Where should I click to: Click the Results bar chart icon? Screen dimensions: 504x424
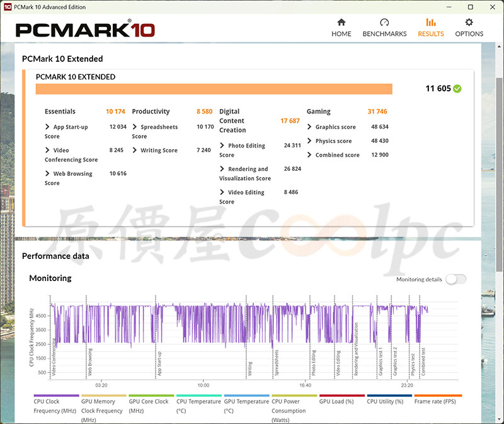pyautogui.click(x=431, y=22)
